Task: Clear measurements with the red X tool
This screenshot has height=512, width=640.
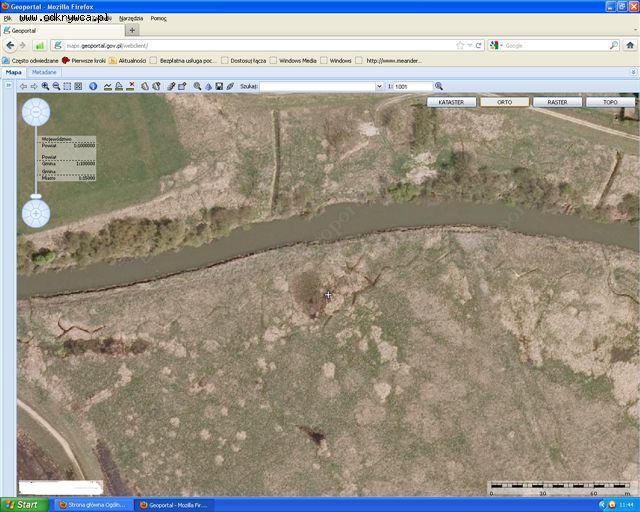Action: coord(131,86)
